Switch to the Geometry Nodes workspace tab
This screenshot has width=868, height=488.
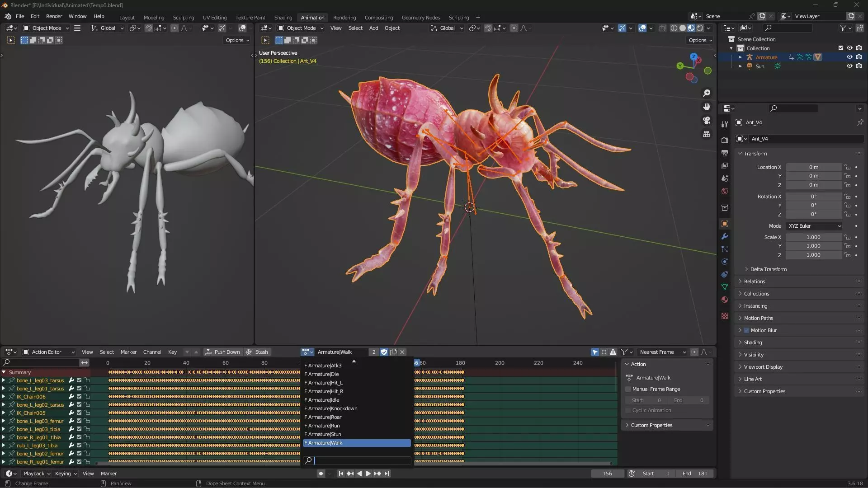click(x=420, y=18)
